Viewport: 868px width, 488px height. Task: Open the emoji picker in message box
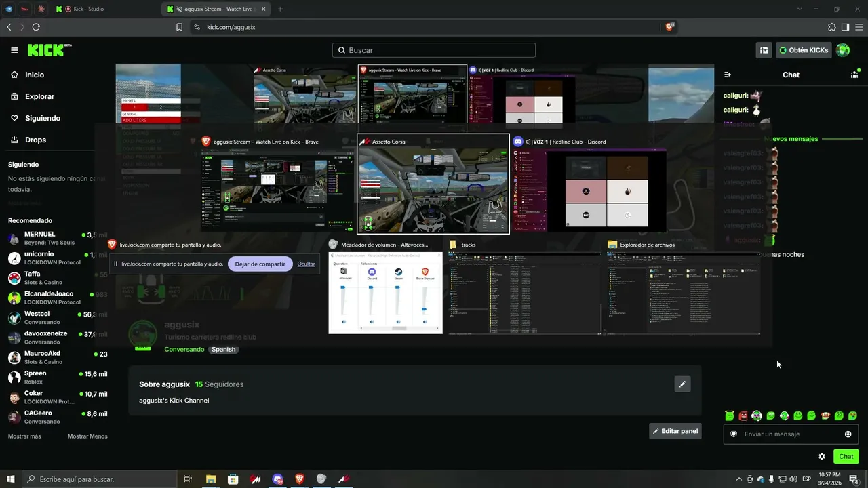pyautogui.click(x=848, y=434)
